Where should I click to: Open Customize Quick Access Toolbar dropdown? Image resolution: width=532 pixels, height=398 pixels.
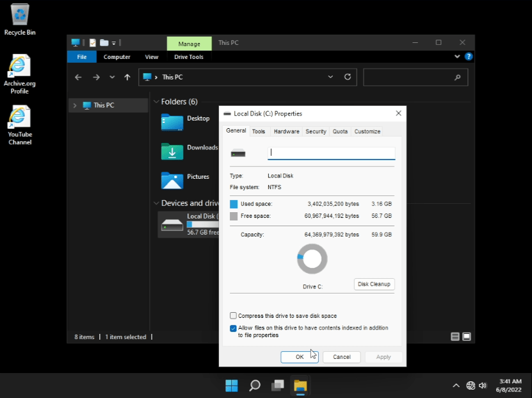114,43
